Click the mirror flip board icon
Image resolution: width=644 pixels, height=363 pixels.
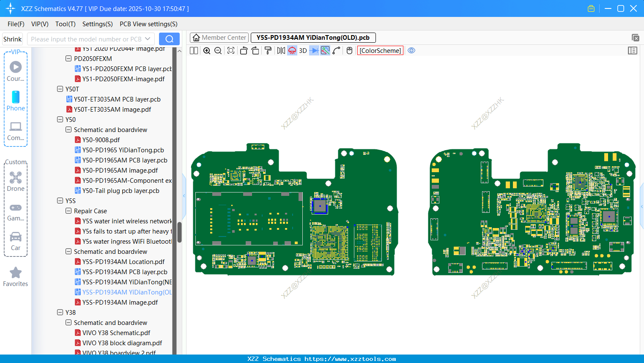pyautogui.click(x=281, y=51)
